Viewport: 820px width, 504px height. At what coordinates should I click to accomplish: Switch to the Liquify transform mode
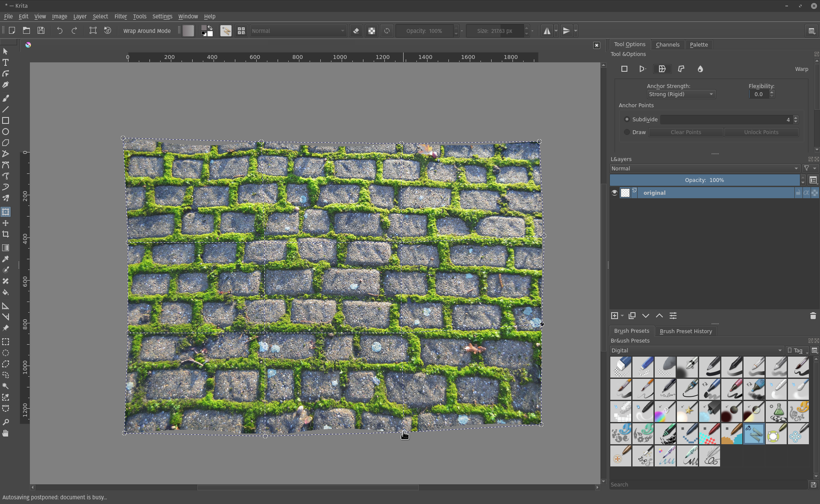tap(700, 69)
